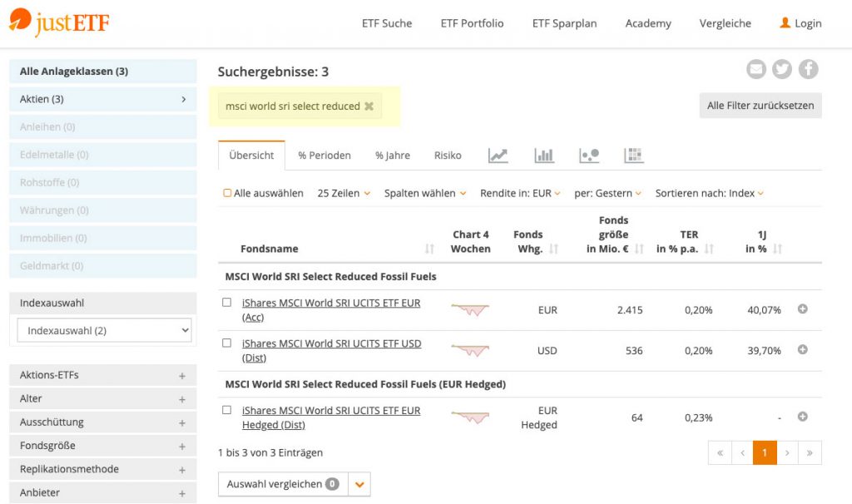The height and width of the screenshot is (504, 852).
Task: Remove the msci world sri select reduced filter
Action: [x=369, y=106]
